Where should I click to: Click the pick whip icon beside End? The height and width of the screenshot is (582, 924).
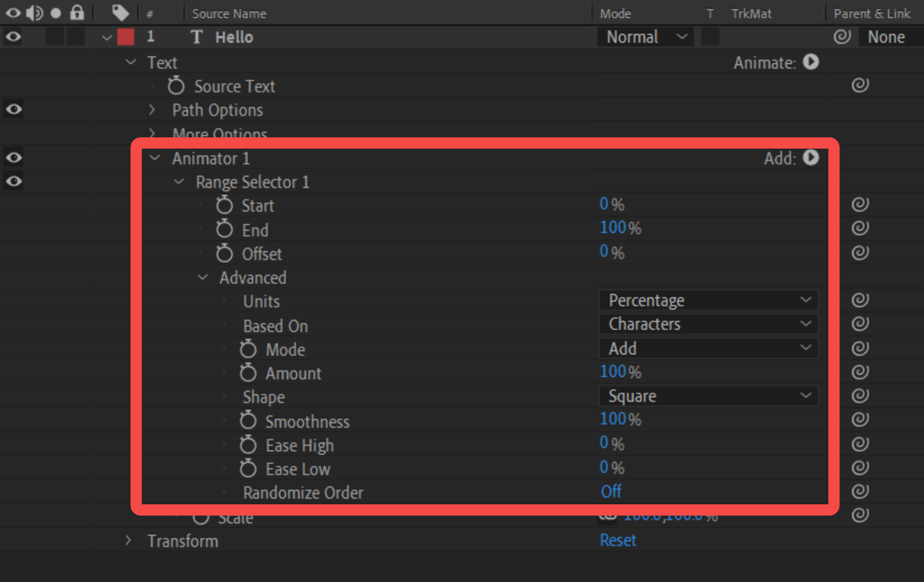click(x=859, y=227)
